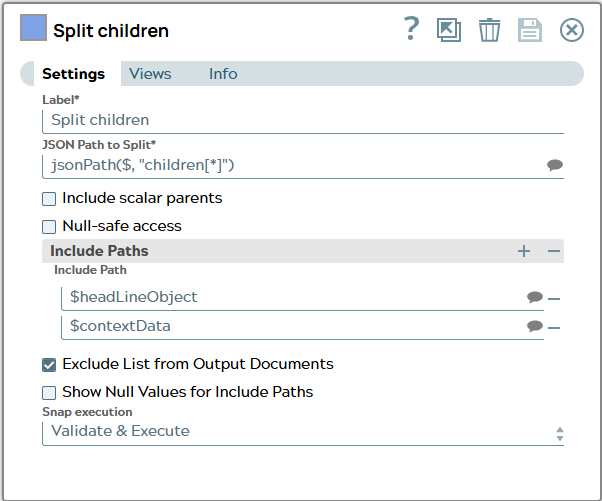Click minus in Include Paths header
602x501 pixels.
(x=554, y=251)
